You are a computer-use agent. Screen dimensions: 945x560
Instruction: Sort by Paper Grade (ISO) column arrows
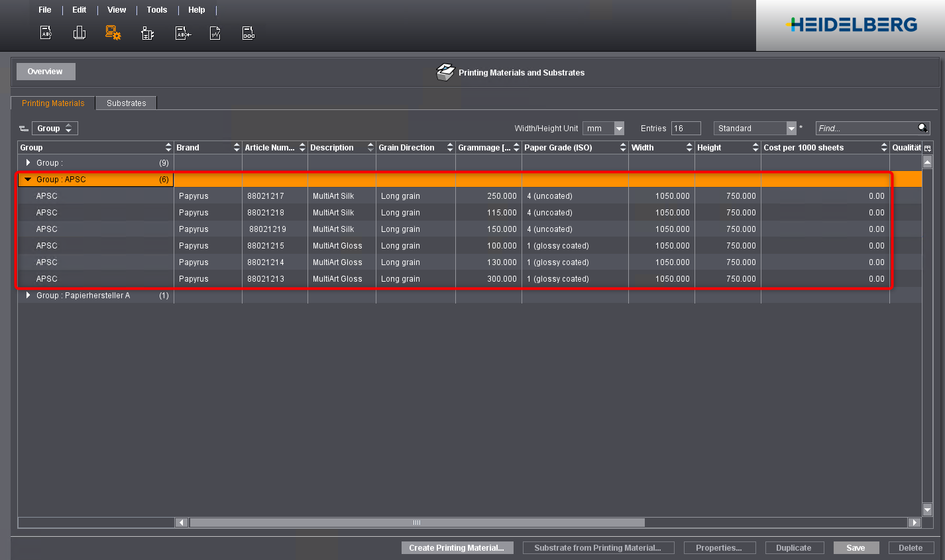[623, 147]
